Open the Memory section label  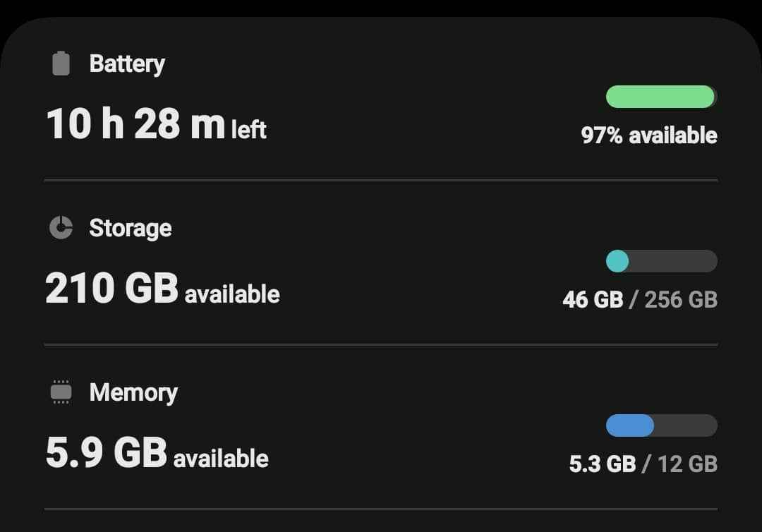[x=133, y=392]
